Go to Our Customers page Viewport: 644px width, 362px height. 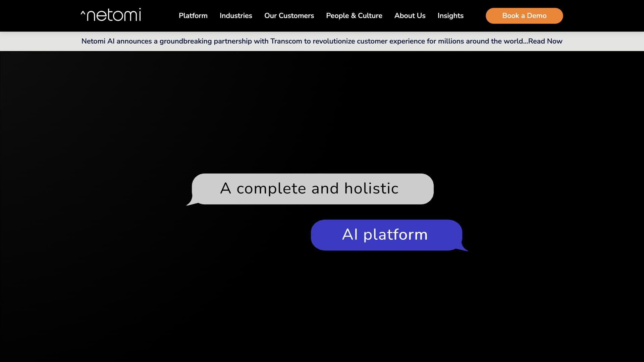(x=289, y=16)
